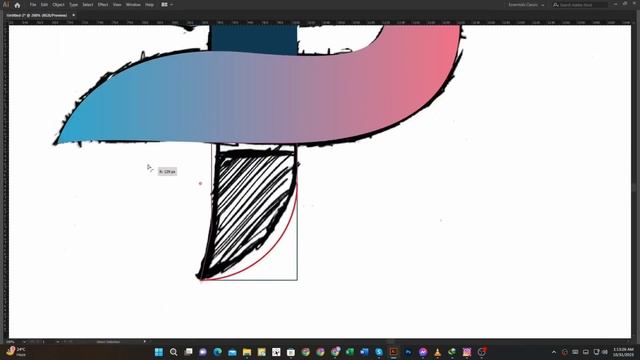640x360 pixels.
Task: Open the Effect menu
Action: point(103,5)
